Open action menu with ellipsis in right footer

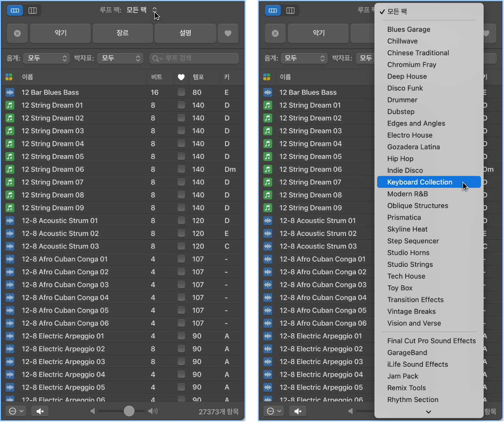274,411
